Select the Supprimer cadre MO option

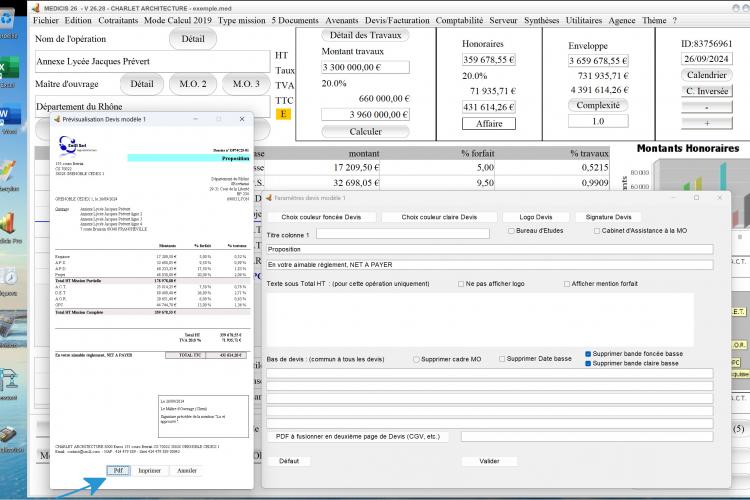click(416, 359)
